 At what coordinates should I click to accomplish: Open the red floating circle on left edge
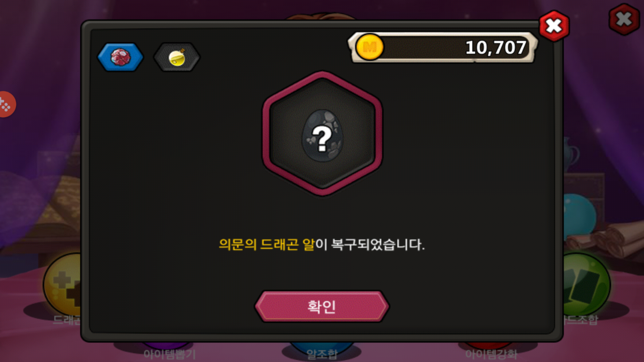7,104
